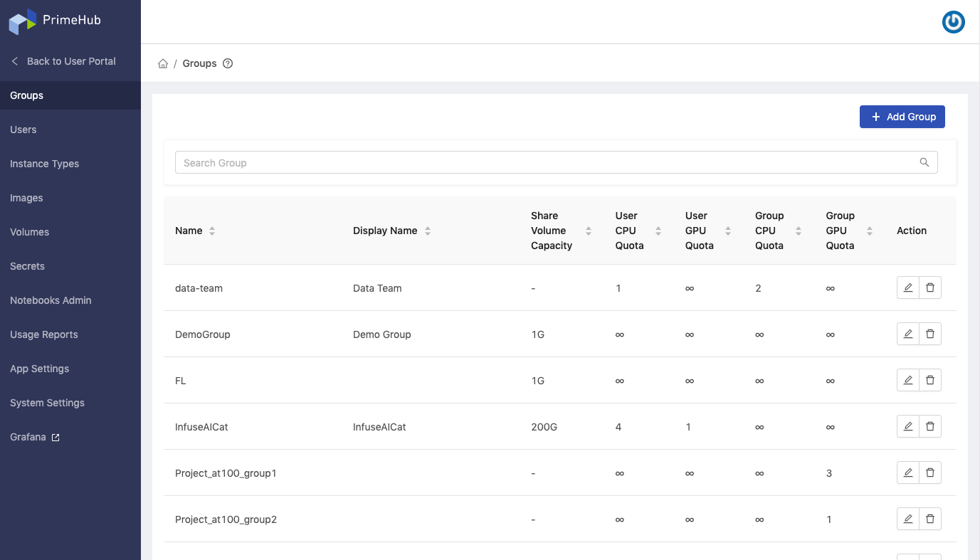This screenshot has height=560, width=980.
Task: Sort table by Display Name column
Action: click(428, 231)
